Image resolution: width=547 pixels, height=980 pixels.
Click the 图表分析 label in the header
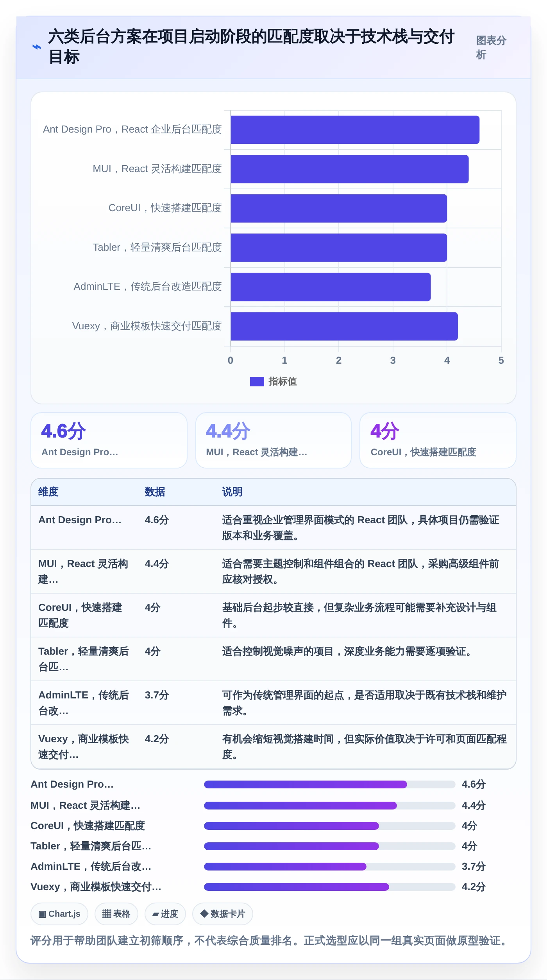491,47
